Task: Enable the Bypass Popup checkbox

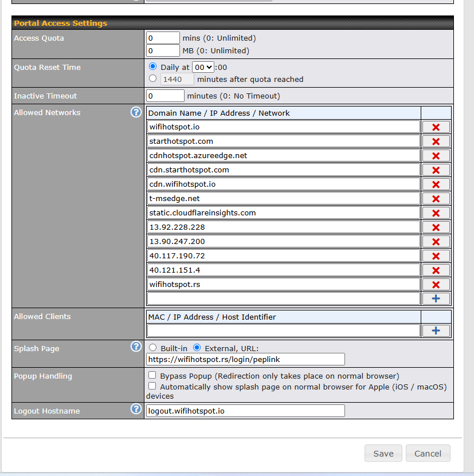Action: pyautogui.click(x=152, y=375)
